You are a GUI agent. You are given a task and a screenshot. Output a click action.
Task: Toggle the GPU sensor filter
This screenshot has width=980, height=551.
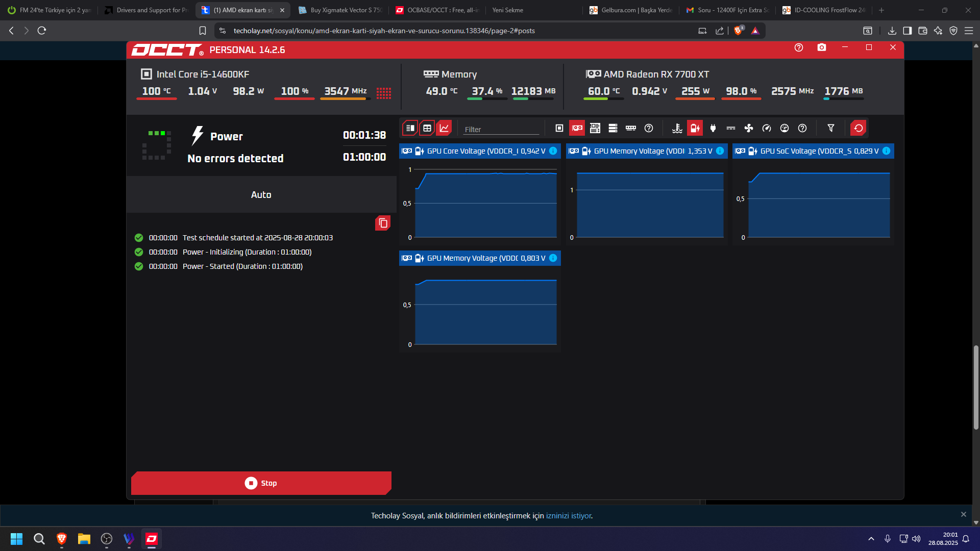577,128
